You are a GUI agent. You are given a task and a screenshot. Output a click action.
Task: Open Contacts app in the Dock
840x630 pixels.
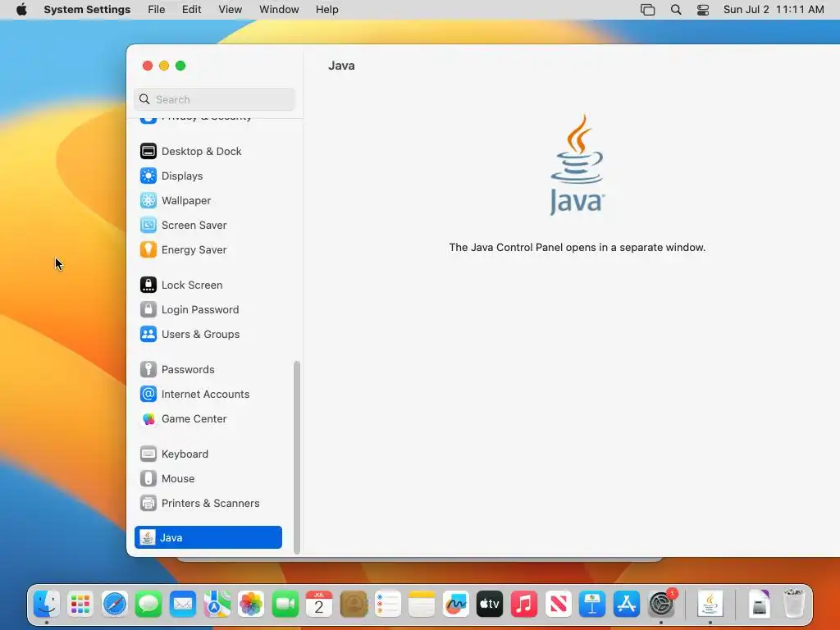coord(354,605)
